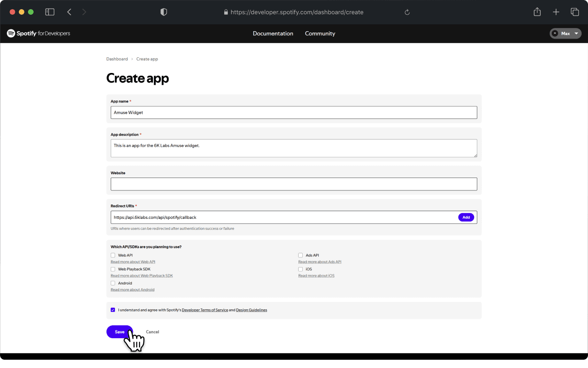Open Read more about Ads API link
This screenshot has width=588, height=368.
[x=320, y=262]
